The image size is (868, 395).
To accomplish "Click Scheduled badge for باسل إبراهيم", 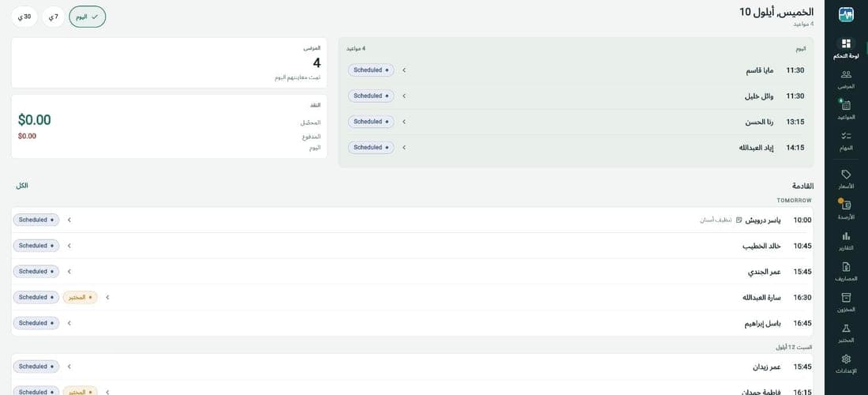I will pos(36,323).
